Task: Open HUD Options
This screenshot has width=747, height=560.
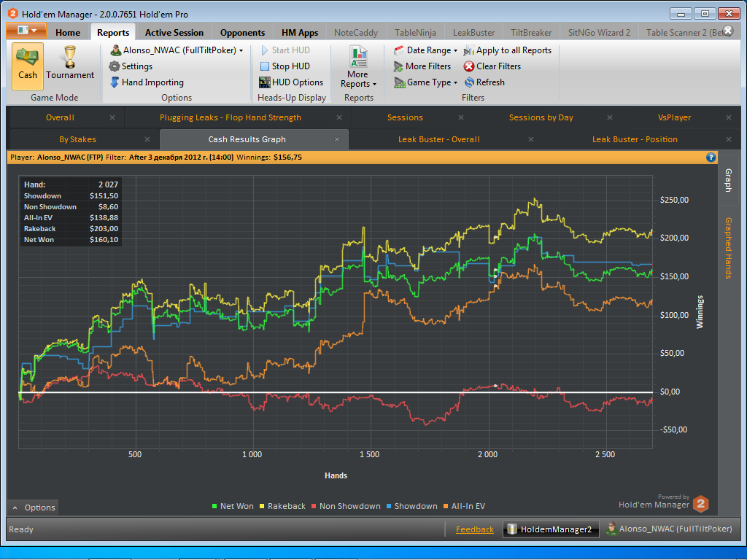Action: click(291, 82)
